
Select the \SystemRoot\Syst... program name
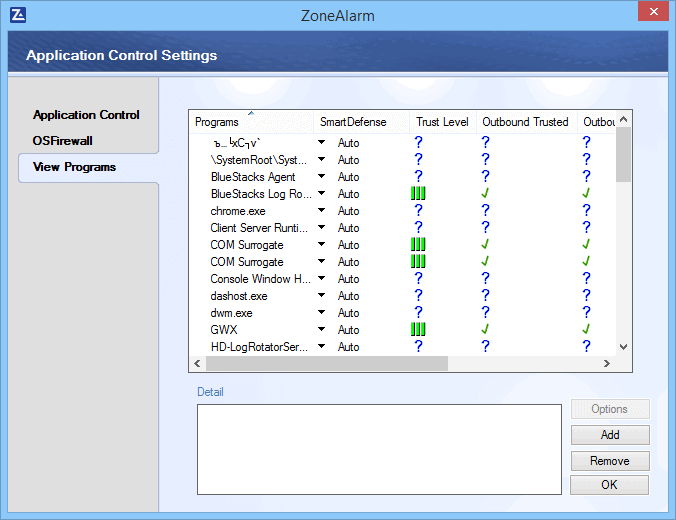(x=259, y=160)
